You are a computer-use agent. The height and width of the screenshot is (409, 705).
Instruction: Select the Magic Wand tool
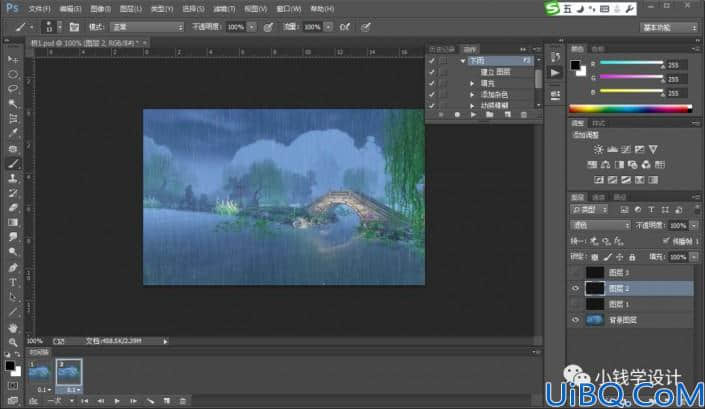pos(13,104)
